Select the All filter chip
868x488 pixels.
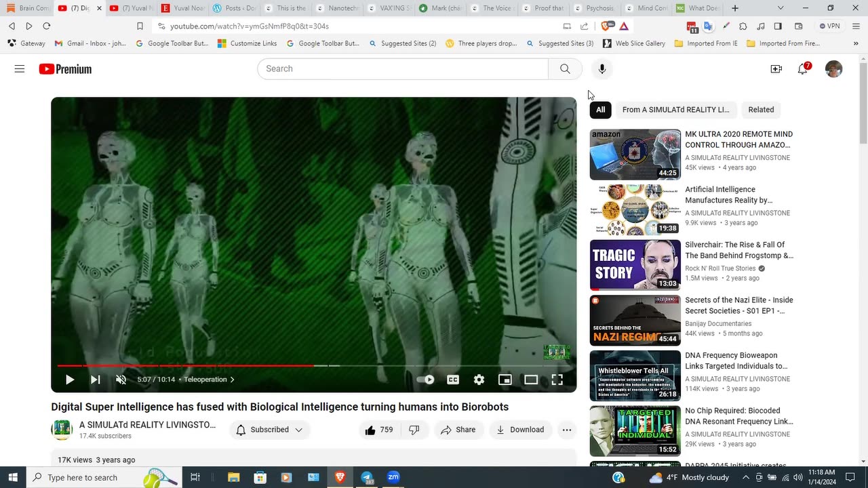coord(600,110)
